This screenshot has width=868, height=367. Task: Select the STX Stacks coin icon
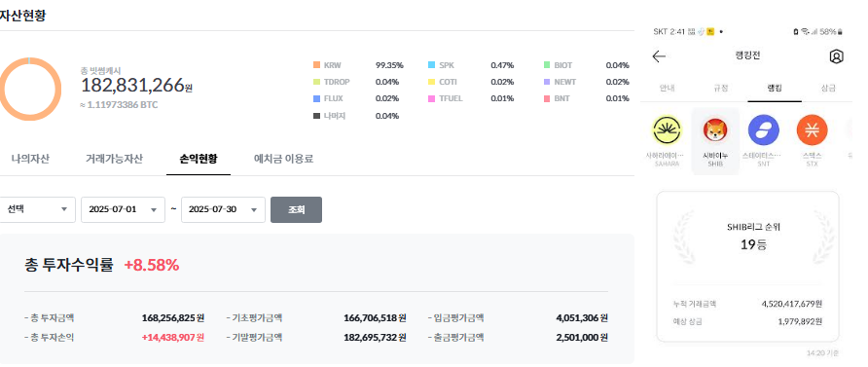point(813,130)
